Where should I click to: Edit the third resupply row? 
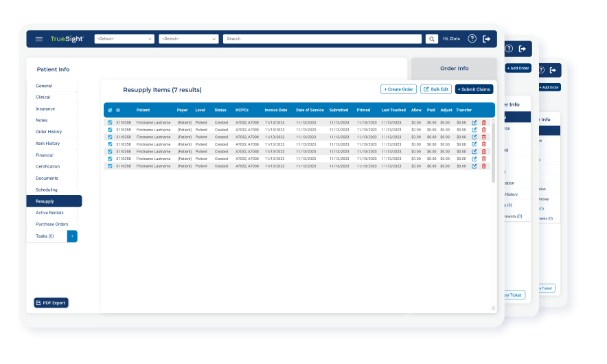[474, 137]
